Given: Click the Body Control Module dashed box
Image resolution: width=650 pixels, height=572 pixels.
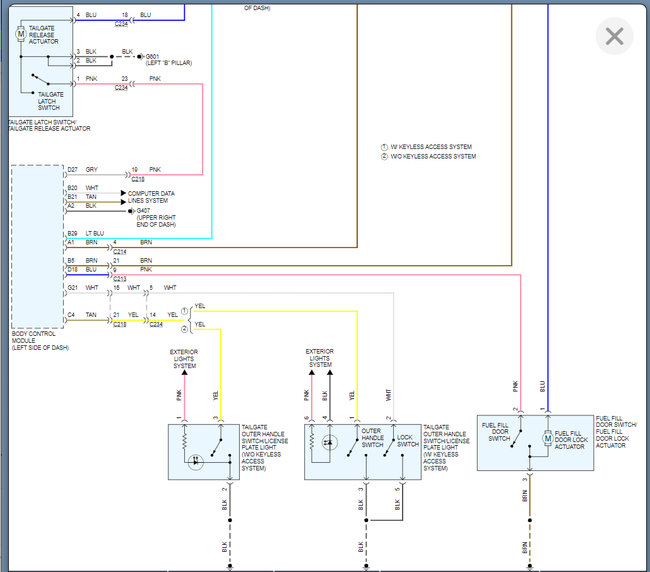Looking at the screenshot, I should 37,247.
